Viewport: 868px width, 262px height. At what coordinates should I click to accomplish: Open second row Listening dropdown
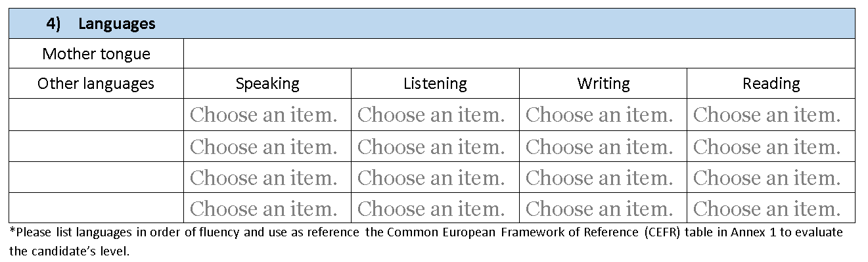(x=431, y=146)
